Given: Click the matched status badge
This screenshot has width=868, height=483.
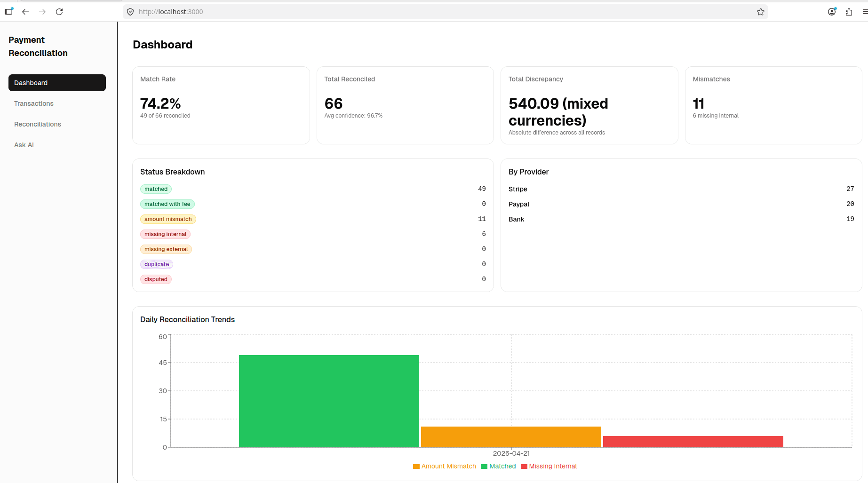Looking at the screenshot, I should [156, 189].
